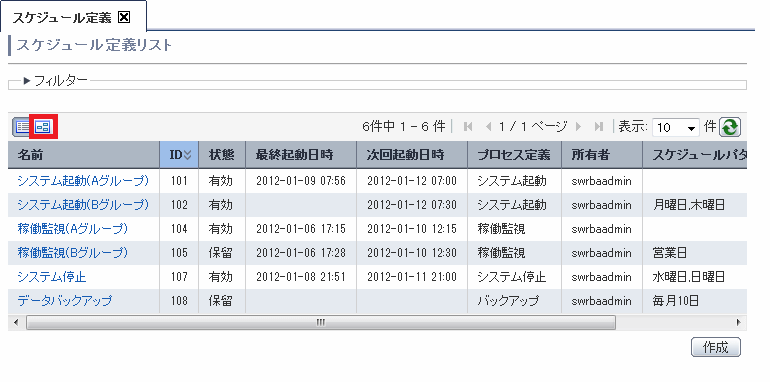Go to last page arrow icon

tap(599, 127)
